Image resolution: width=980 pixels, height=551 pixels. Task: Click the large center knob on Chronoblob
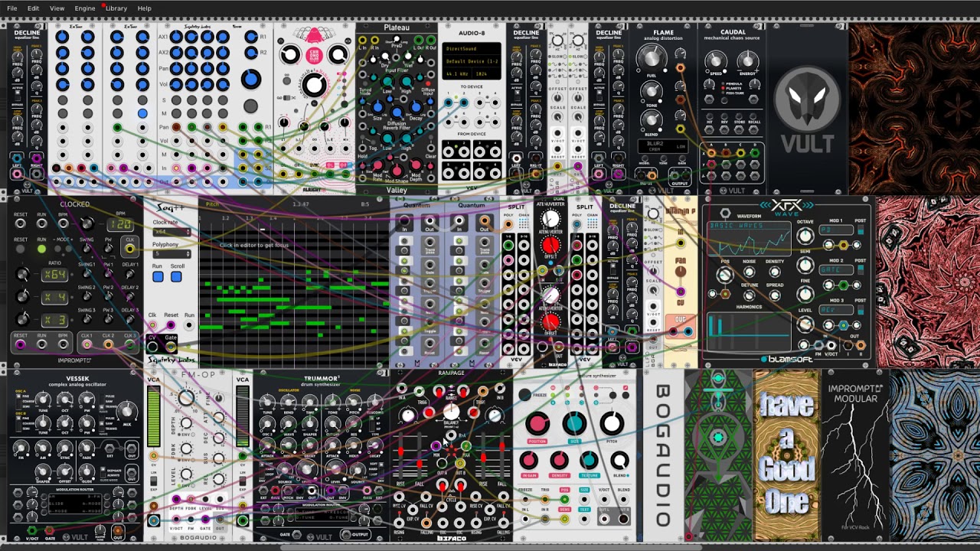coord(313,85)
